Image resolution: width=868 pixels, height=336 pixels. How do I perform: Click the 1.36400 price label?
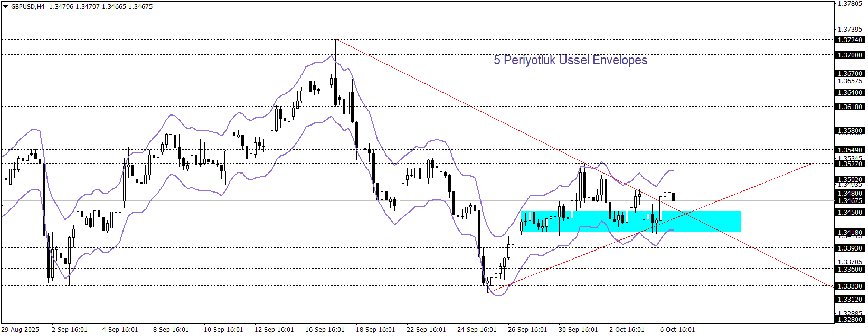(850, 93)
